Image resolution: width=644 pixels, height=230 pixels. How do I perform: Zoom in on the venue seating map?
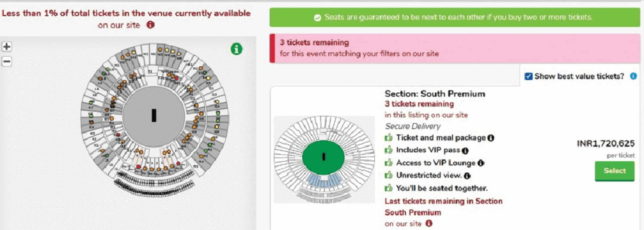click(x=7, y=47)
